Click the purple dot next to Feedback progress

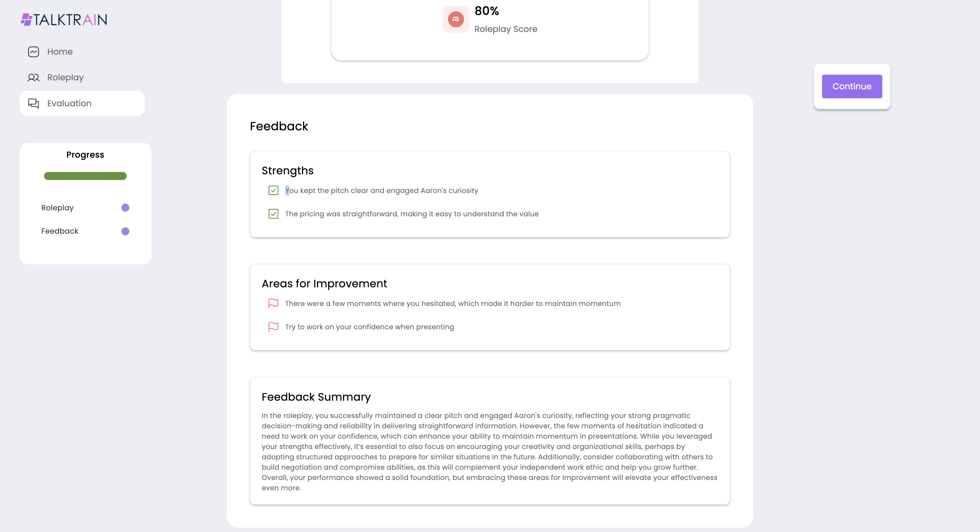point(125,231)
